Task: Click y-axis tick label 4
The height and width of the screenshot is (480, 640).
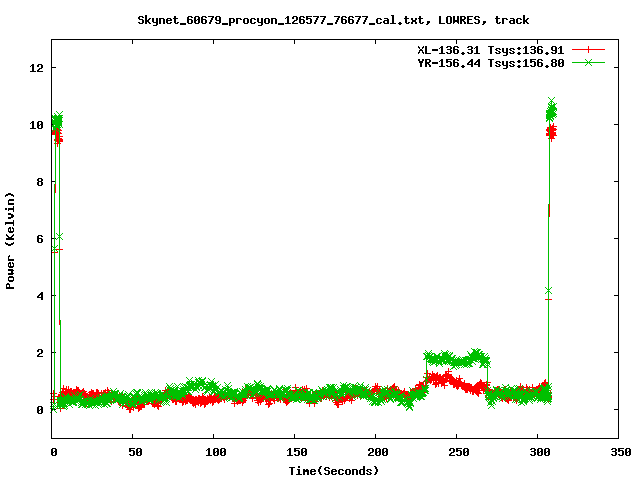Action: coord(40,296)
